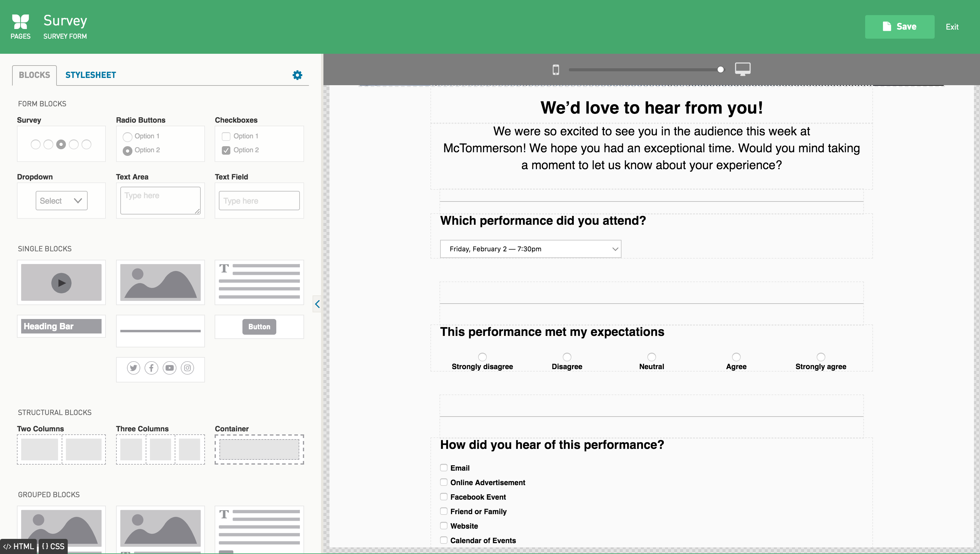Select Neutral radio button
Viewport: 980px width, 554px height.
click(651, 357)
